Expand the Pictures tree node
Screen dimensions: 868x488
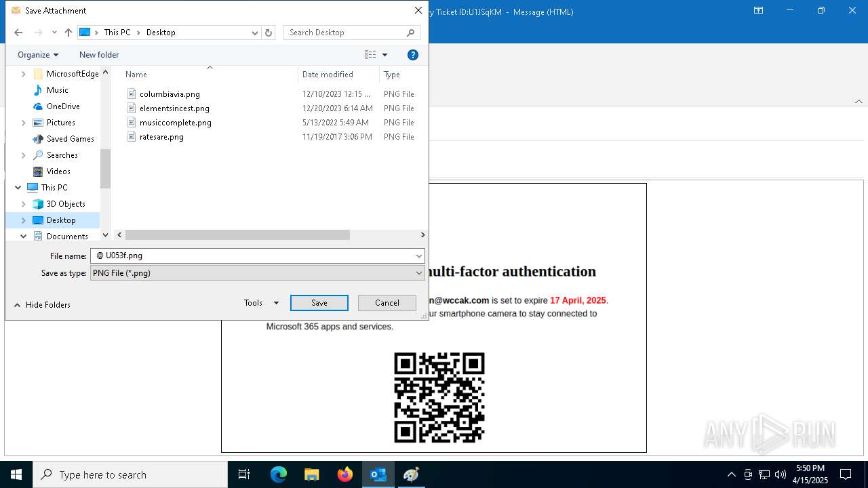point(24,123)
